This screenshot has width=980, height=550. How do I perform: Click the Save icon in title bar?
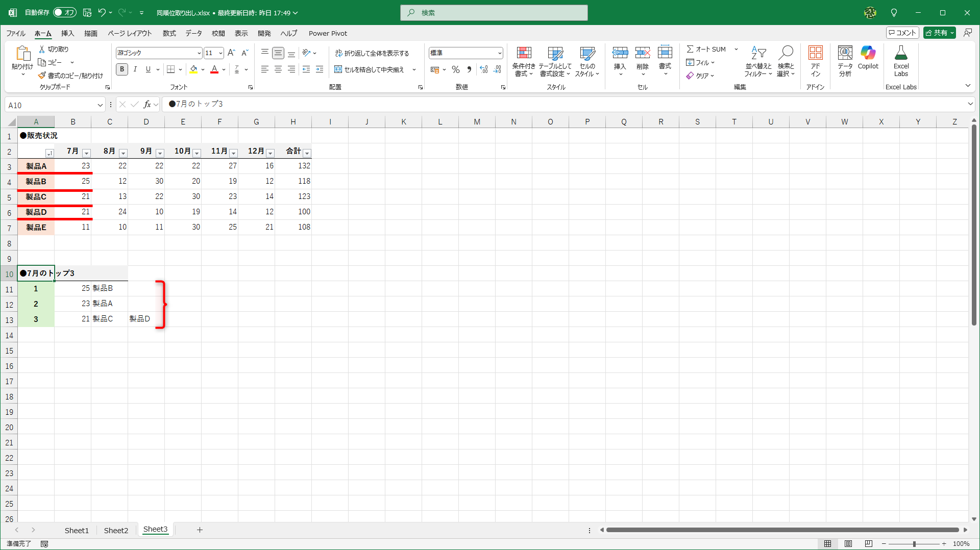(87, 13)
